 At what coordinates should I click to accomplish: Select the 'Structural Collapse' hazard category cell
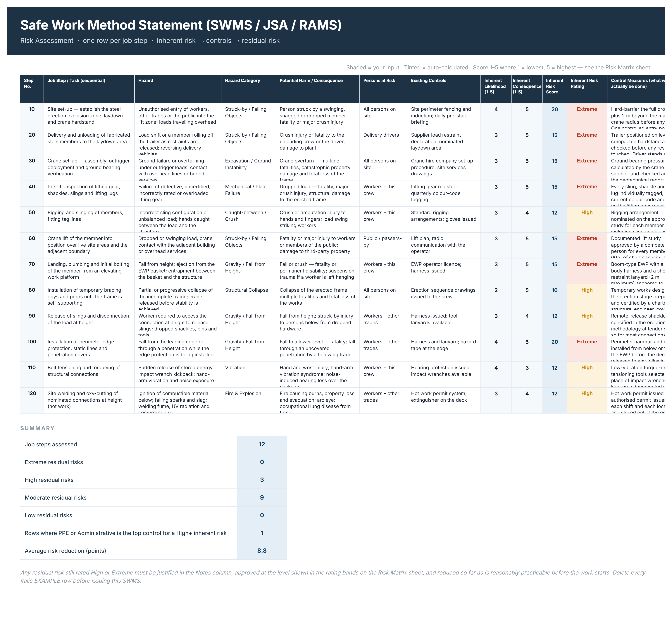click(x=249, y=297)
